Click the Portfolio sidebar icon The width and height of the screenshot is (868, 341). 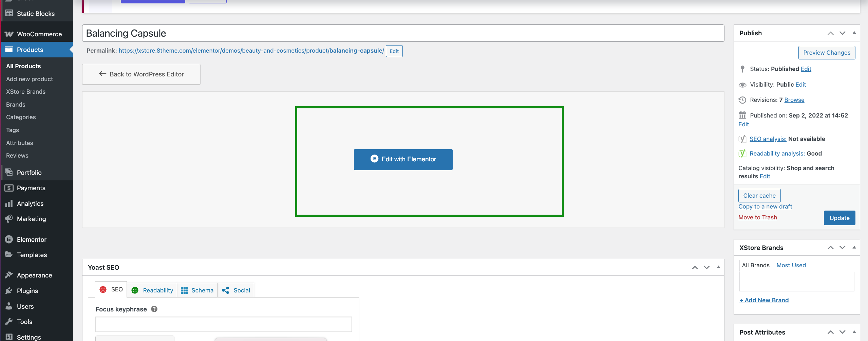point(9,172)
